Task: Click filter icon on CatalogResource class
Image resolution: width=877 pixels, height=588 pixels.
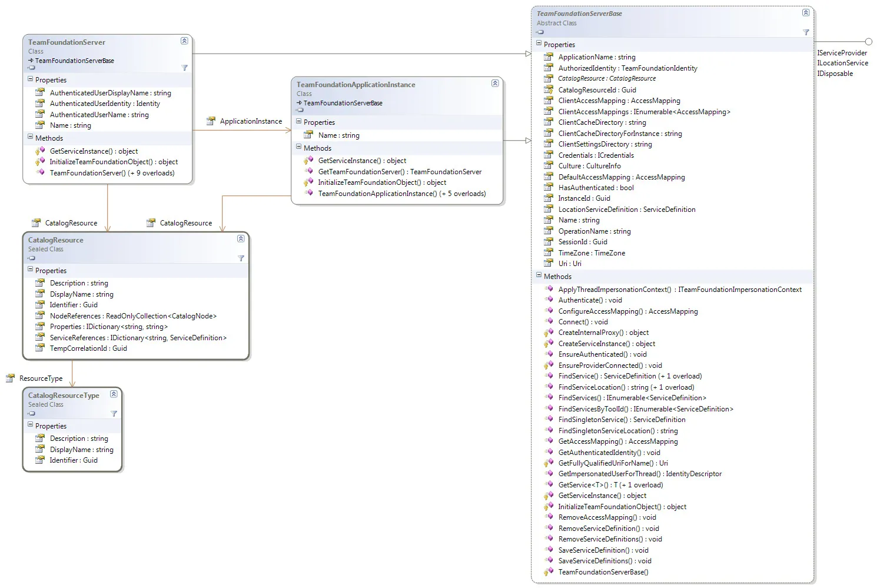Action: [241, 258]
